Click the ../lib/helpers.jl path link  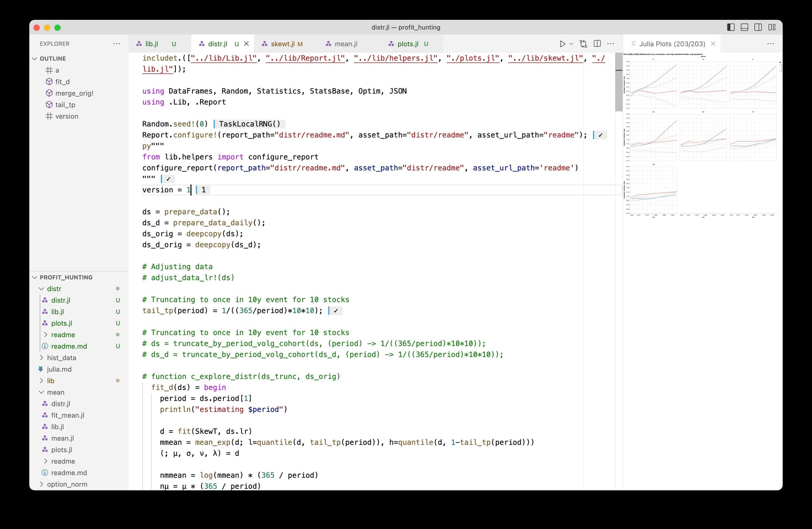[x=396, y=58]
